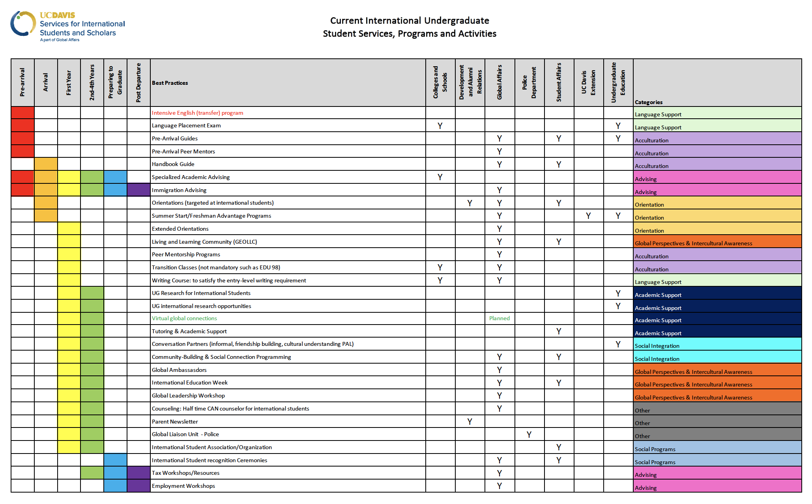Click the red Intensive English program text
Viewport: 812px width, 504px height.
click(197, 113)
